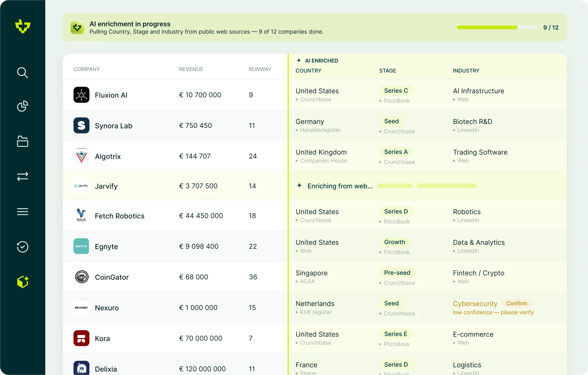Select the Algotrix company name
This screenshot has width=588, height=375.
click(108, 156)
